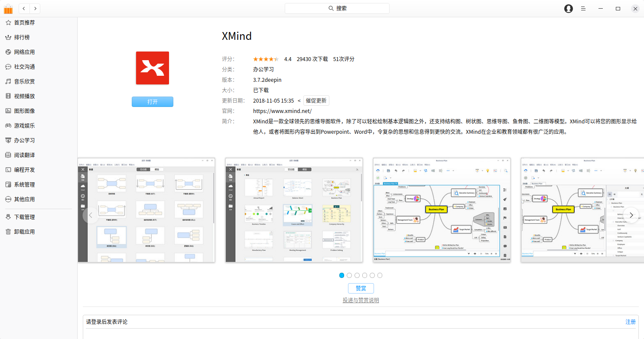Click the 已下载 size value

261,90
